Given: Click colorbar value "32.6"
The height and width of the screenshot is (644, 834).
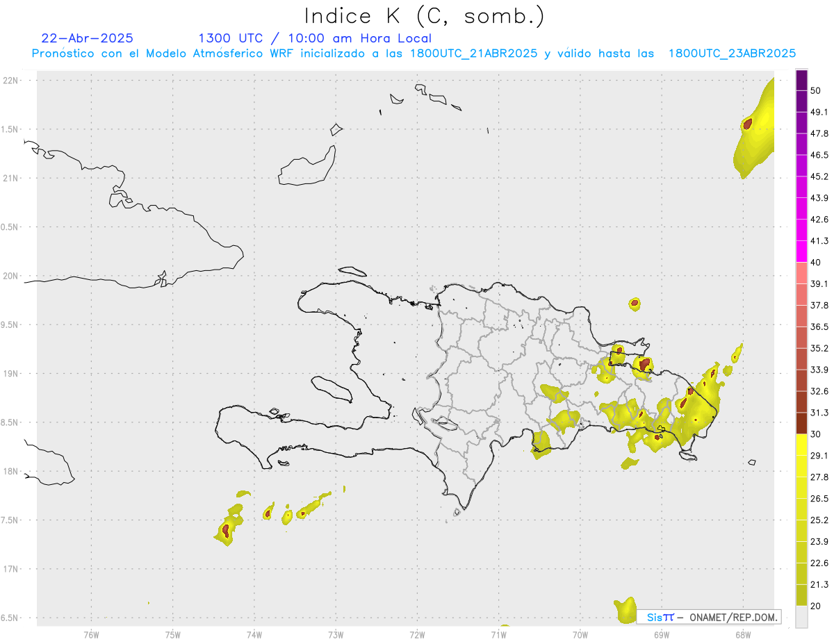Looking at the screenshot, I should coord(819,391).
